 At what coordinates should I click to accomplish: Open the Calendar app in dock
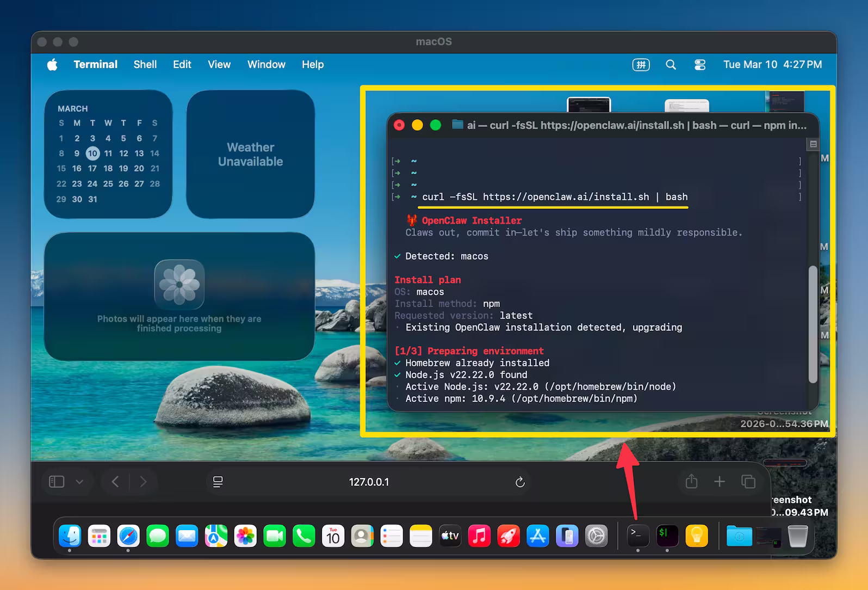click(x=333, y=536)
